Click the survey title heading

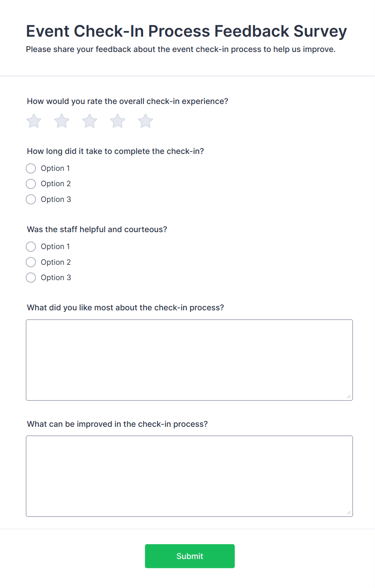186,31
